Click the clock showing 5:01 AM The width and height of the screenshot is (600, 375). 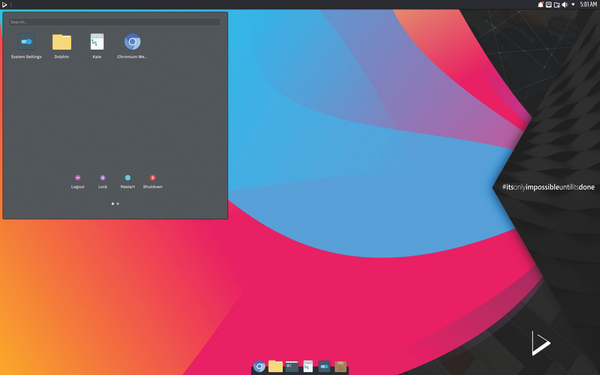[588, 5]
